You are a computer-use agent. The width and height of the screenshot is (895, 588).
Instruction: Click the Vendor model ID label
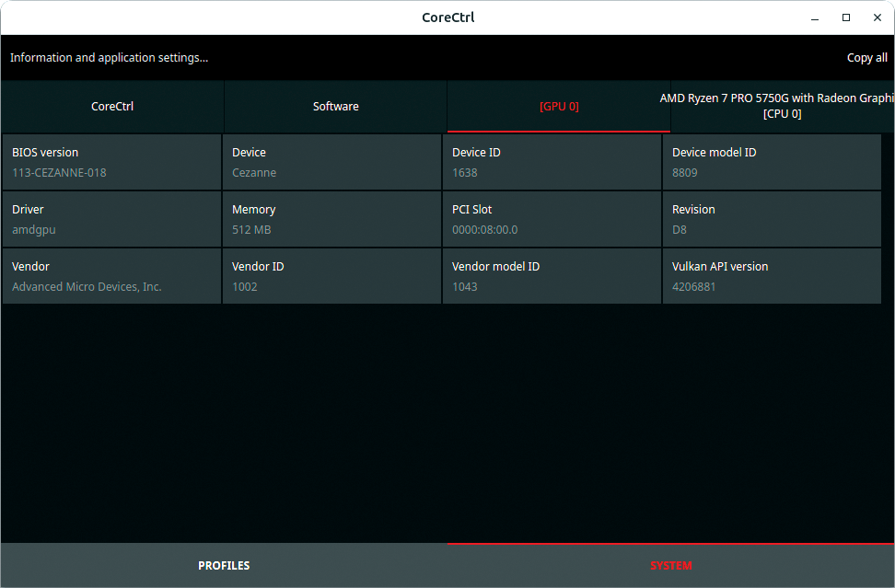click(x=495, y=266)
